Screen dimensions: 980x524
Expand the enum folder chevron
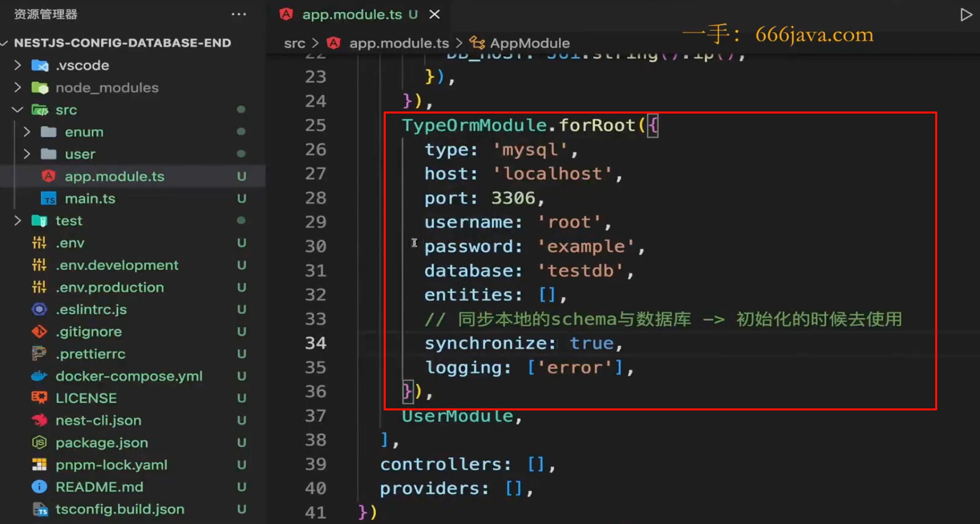coord(27,132)
